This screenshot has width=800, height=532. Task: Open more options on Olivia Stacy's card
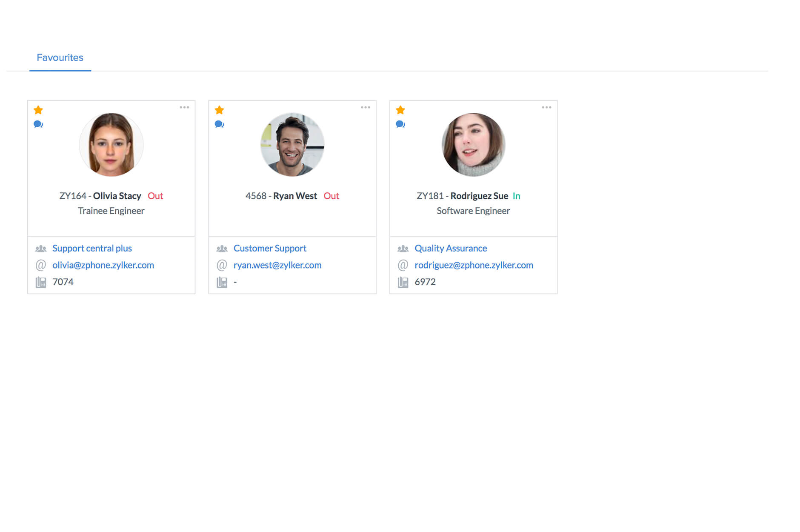pos(185,107)
